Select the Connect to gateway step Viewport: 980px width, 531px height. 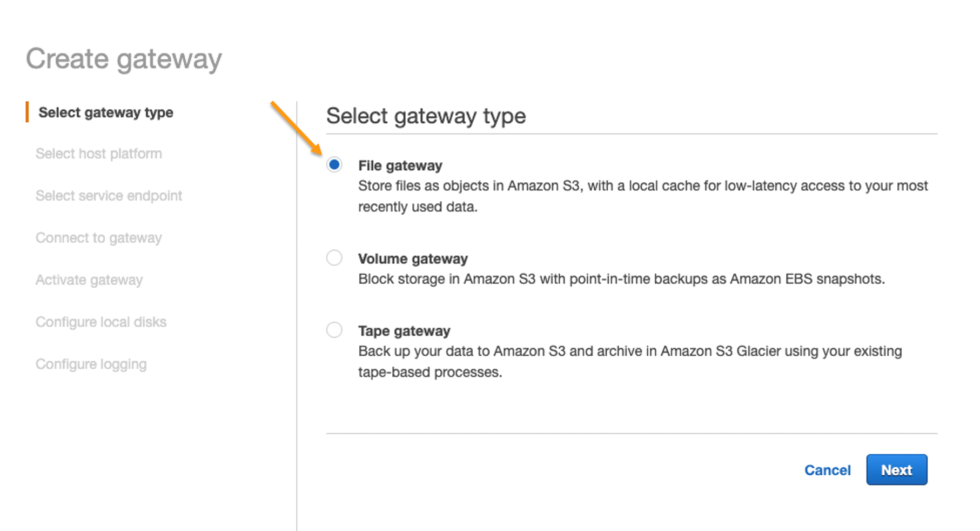pyautogui.click(x=98, y=237)
